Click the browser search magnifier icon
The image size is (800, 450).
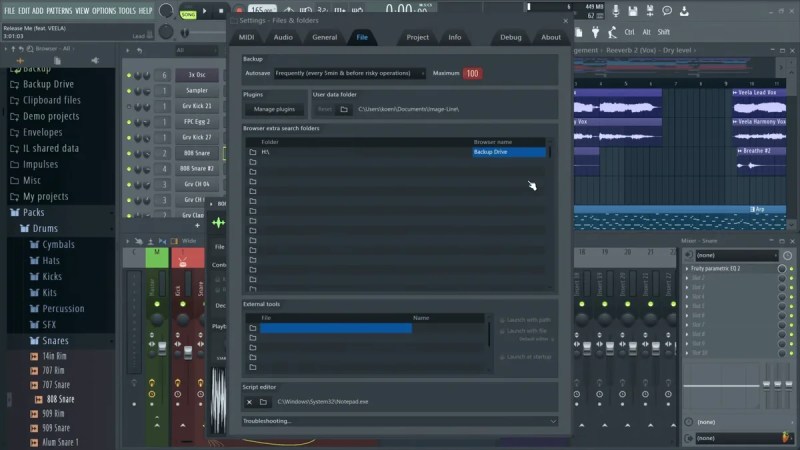(x=30, y=49)
